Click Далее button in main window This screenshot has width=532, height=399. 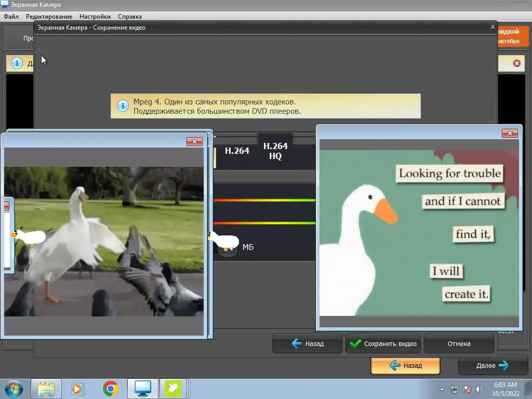pyautogui.click(x=492, y=365)
